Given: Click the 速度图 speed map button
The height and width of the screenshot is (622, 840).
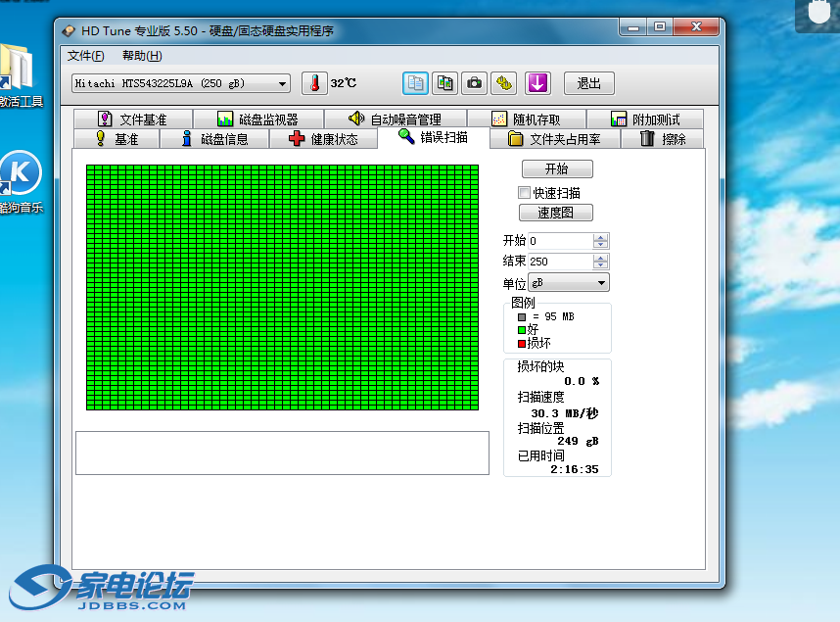Looking at the screenshot, I should click(555, 213).
